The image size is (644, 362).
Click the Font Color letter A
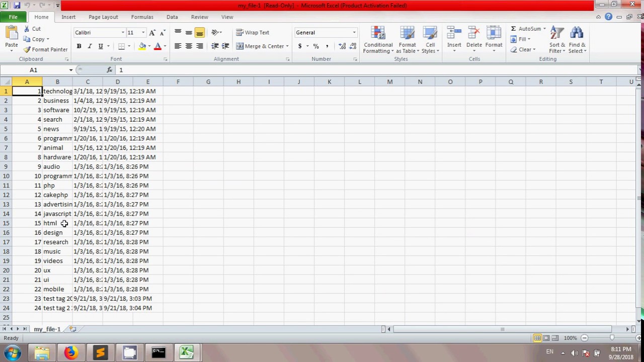(157, 46)
